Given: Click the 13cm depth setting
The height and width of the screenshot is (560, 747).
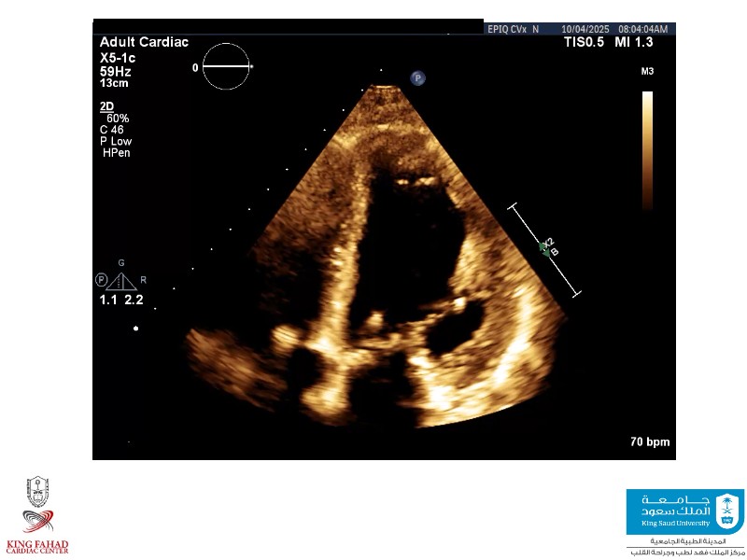Looking at the screenshot, I should (x=115, y=83).
